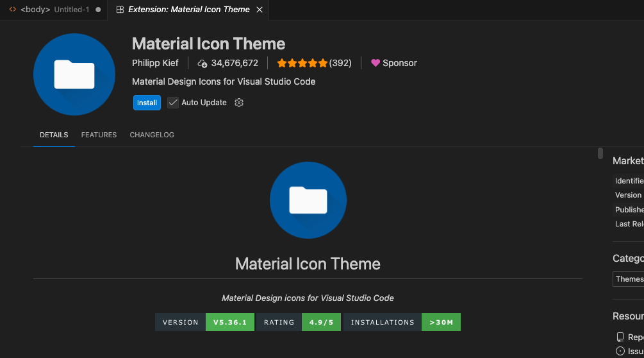Select the Themes category button
The image size is (644, 358).
point(629,279)
